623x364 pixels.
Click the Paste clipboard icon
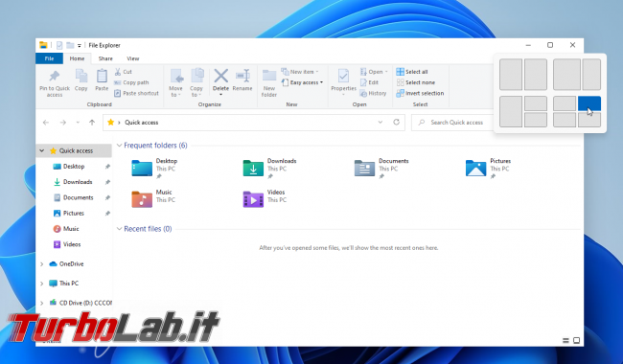point(102,76)
